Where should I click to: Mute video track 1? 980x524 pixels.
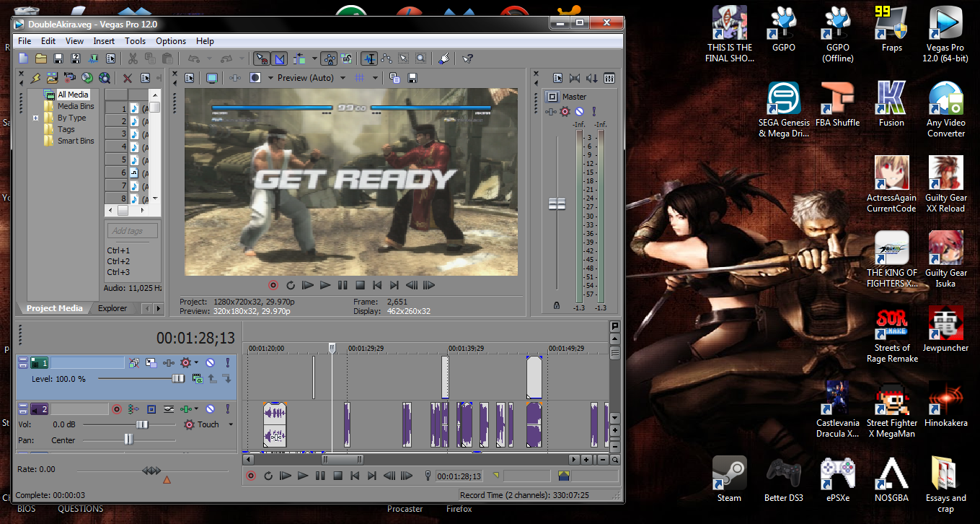(x=210, y=363)
